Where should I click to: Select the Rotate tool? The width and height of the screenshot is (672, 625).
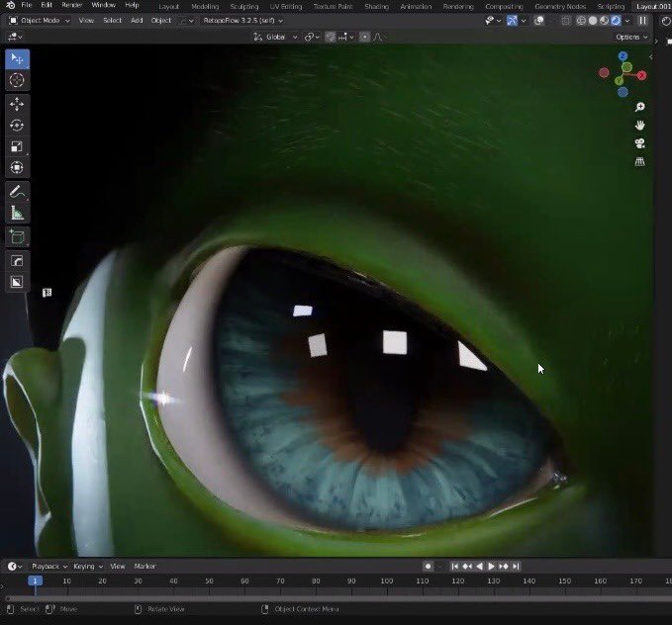(x=17, y=126)
